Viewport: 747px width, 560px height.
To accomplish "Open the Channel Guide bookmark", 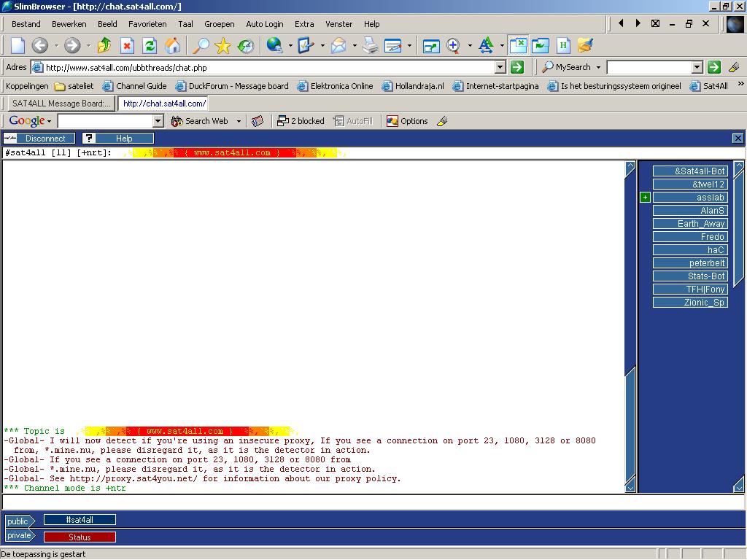I will click(x=135, y=86).
